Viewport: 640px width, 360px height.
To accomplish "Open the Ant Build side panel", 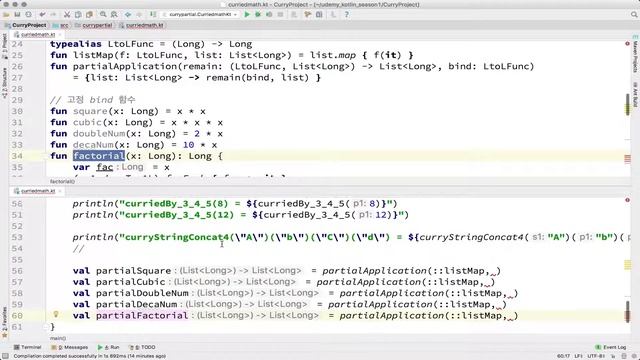I will pyautogui.click(x=635, y=95).
